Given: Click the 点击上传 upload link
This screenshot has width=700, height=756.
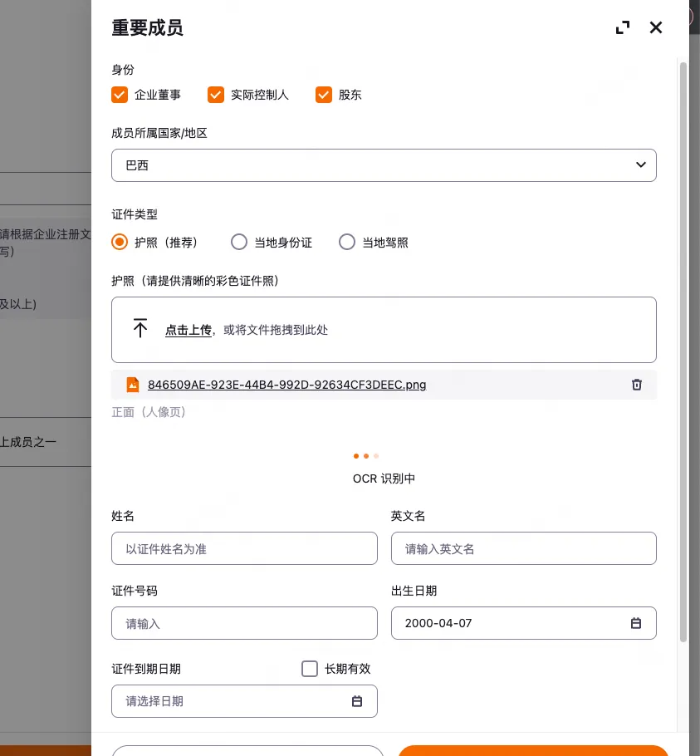Looking at the screenshot, I should 188,330.
